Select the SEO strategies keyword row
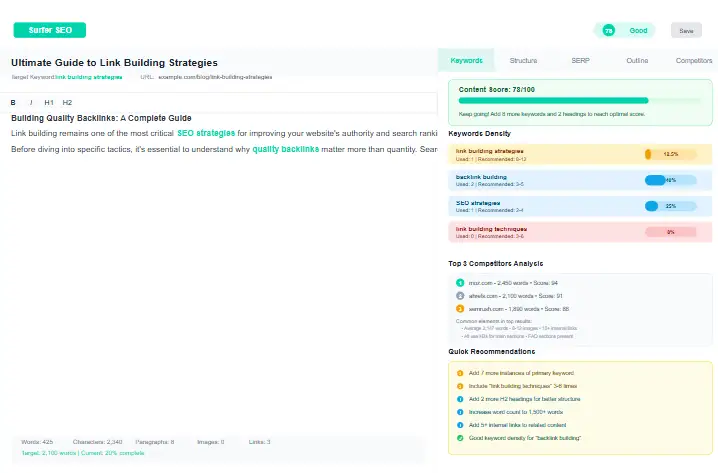 pyautogui.click(x=580, y=207)
